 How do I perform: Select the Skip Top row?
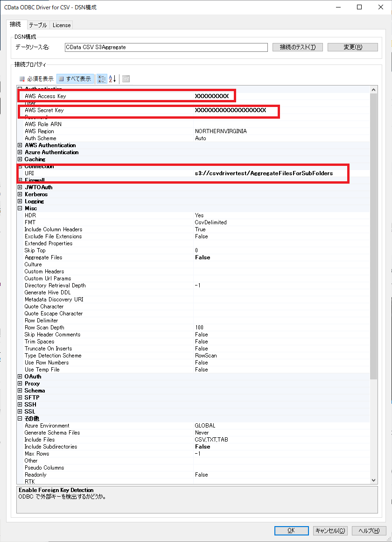(193, 250)
